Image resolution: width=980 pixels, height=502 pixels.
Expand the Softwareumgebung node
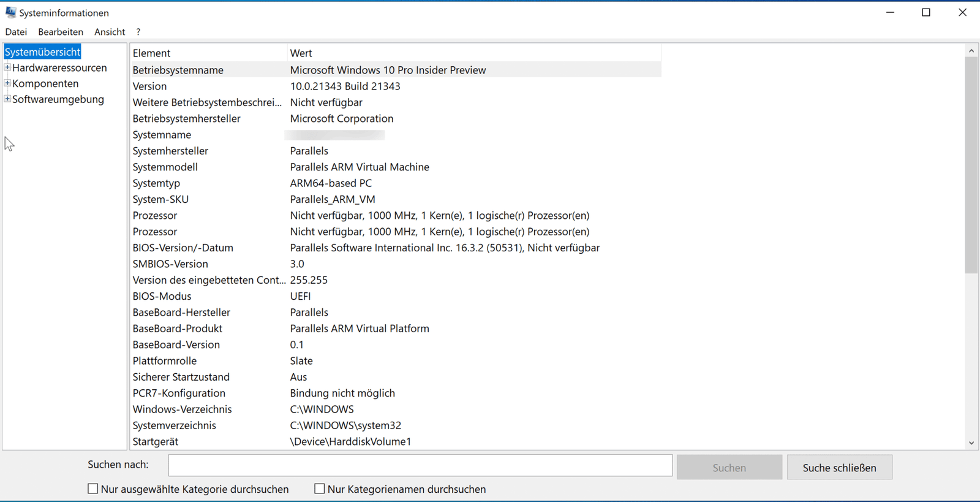point(7,99)
